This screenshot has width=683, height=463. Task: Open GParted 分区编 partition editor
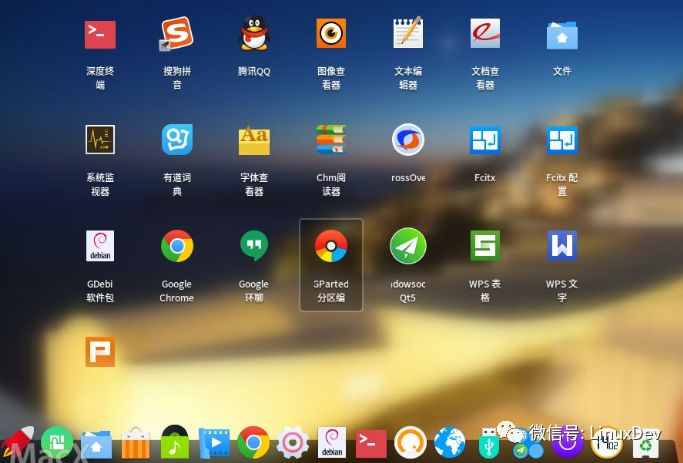tap(331, 246)
